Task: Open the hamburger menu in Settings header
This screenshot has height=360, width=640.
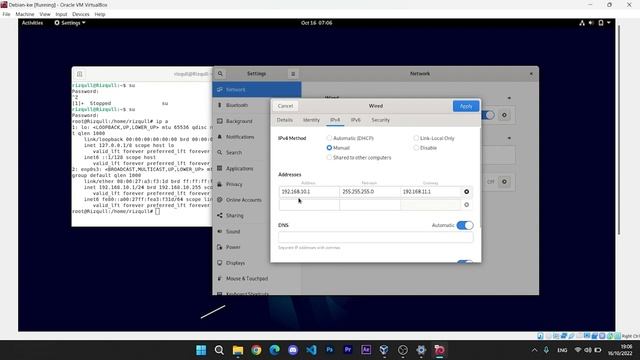Action: tap(293, 74)
